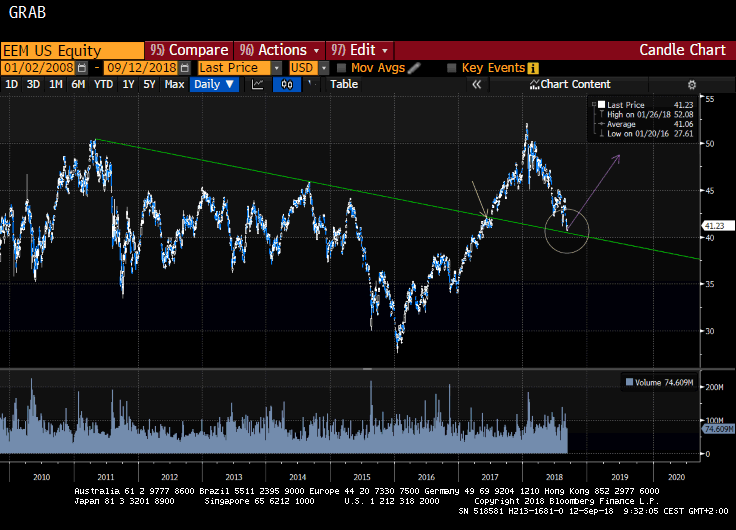Click the start date 01/02/2008 field

[x=38, y=68]
